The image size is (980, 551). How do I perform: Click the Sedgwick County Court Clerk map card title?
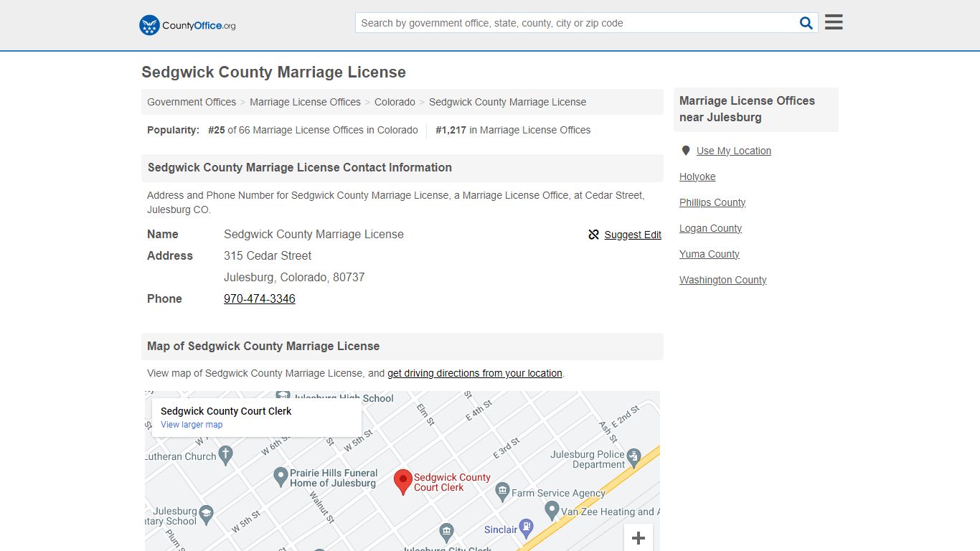226,411
